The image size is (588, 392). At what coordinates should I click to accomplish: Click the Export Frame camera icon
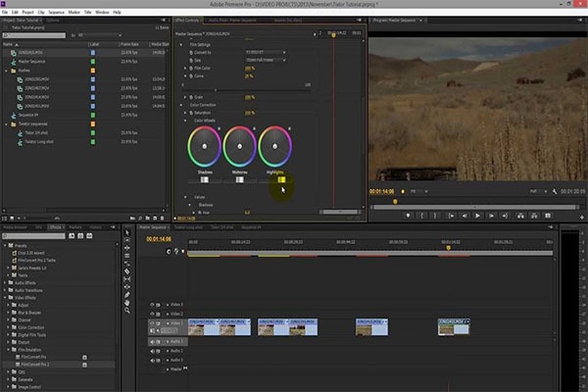548,216
